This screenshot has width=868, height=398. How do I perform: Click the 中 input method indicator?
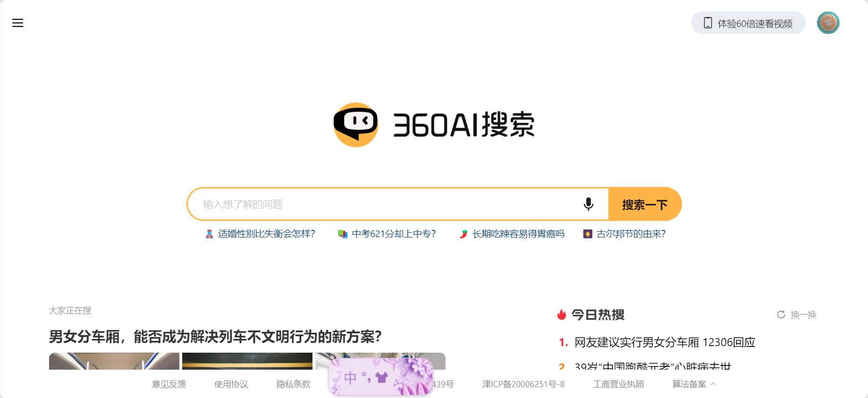(350, 377)
